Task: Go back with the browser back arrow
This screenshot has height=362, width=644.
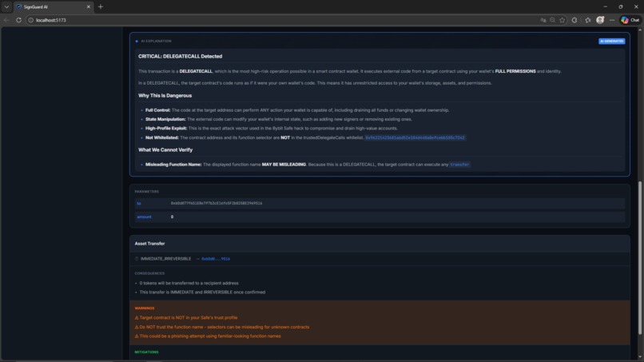Action: click(x=6, y=20)
